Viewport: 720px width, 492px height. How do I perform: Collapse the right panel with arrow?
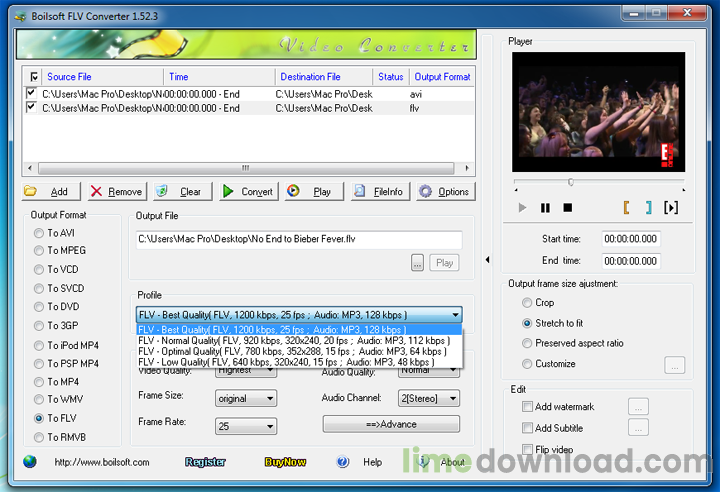pyautogui.click(x=487, y=260)
